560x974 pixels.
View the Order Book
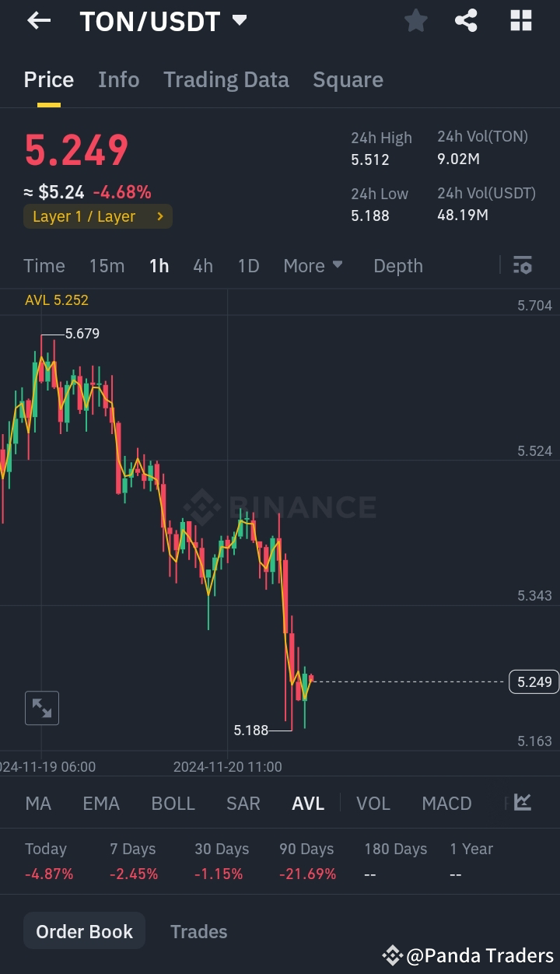[84, 930]
